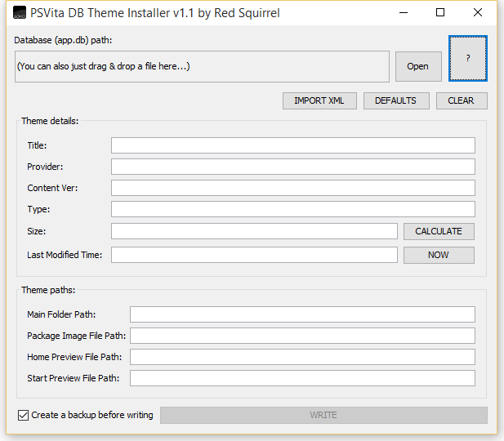This screenshot has width=504, height=441.
Task: Click the question mark help button
Action: coord(468,58)
